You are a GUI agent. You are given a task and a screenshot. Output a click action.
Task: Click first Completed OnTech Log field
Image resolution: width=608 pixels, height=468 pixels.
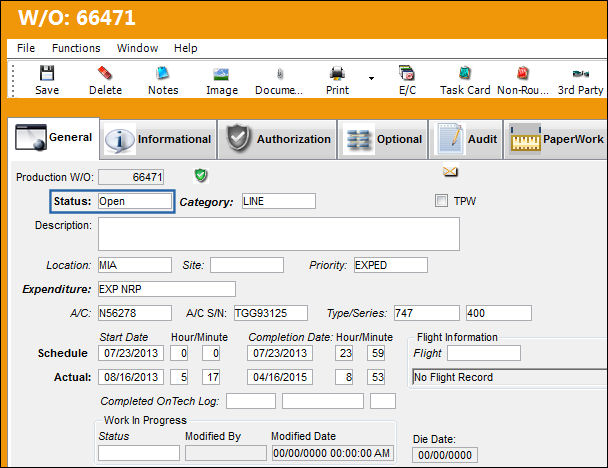pos(251,401)
